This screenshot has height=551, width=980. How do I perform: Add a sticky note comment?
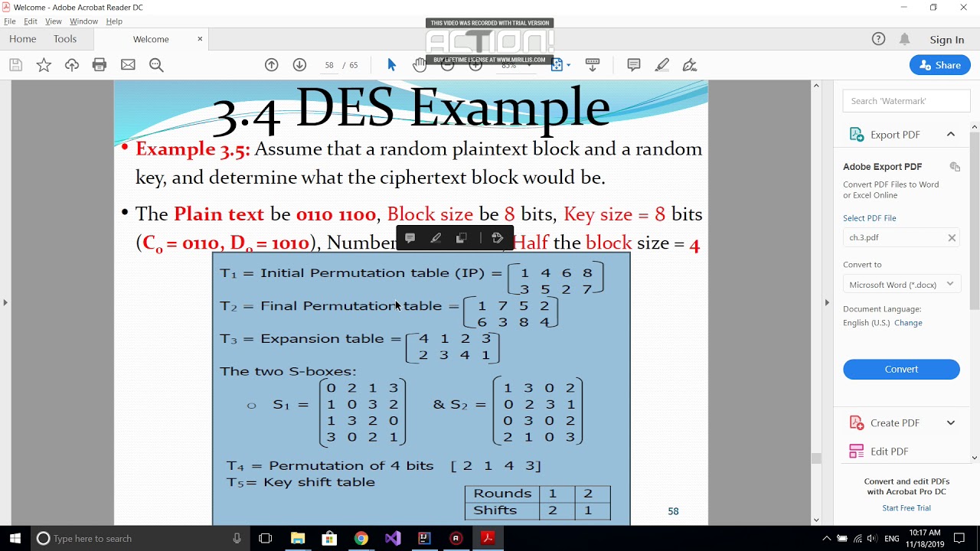[x=634, y=65]
